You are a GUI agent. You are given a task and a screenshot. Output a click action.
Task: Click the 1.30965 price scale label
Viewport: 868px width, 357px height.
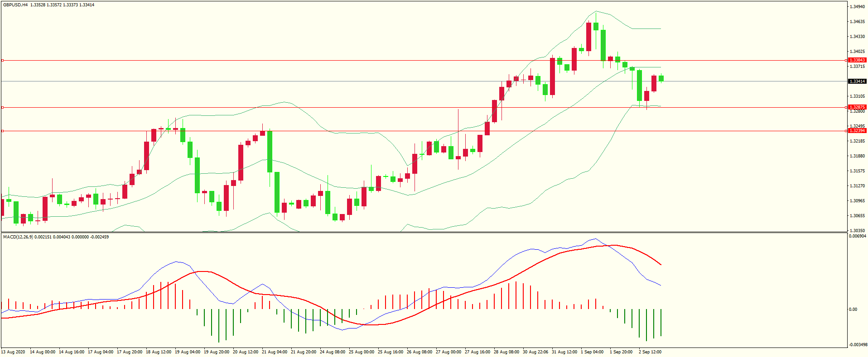(858, 201)
